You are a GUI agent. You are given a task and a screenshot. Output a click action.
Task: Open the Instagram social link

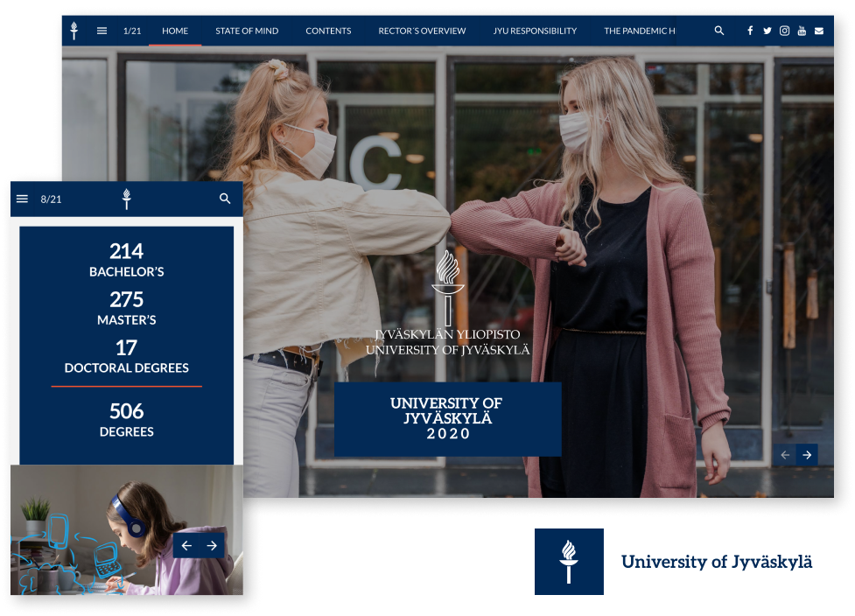[x=785, y=31]
